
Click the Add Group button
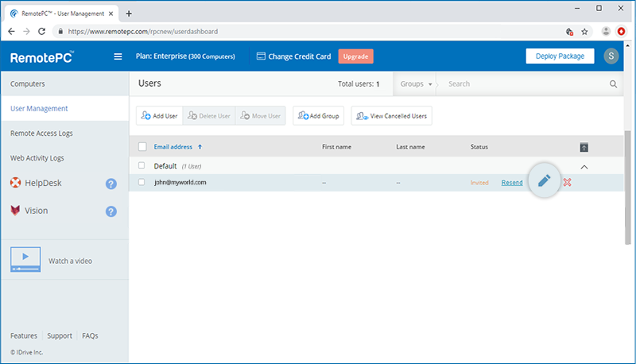point(319,116)
